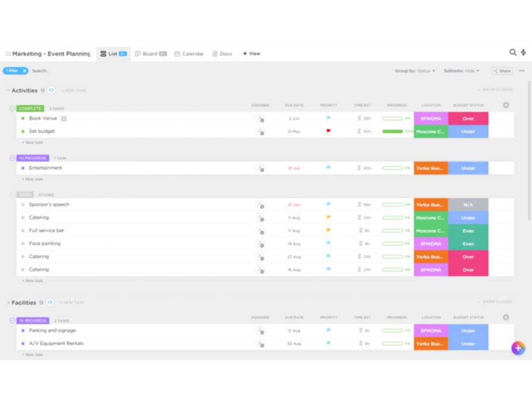
Task: Collapse Activities In Progress group
Action: tap(12, 158)
